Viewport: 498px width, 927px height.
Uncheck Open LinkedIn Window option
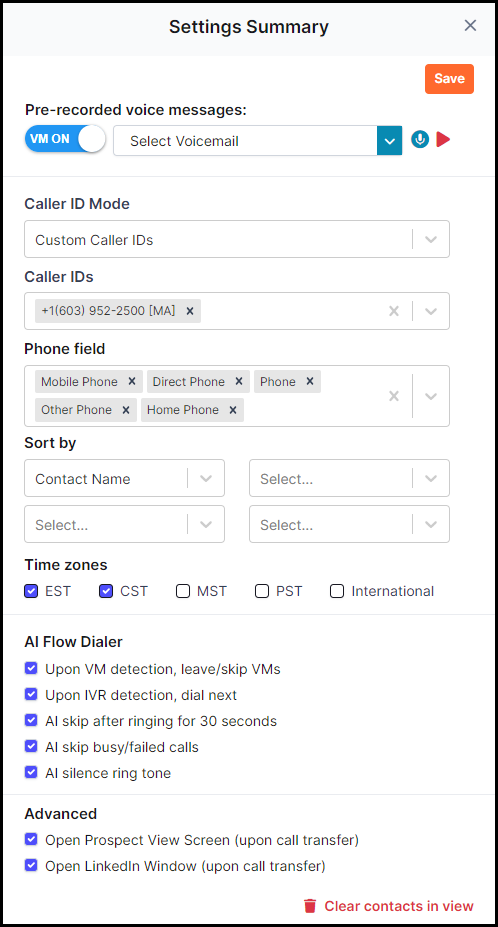pyautogui.click(x=31, y=866)
